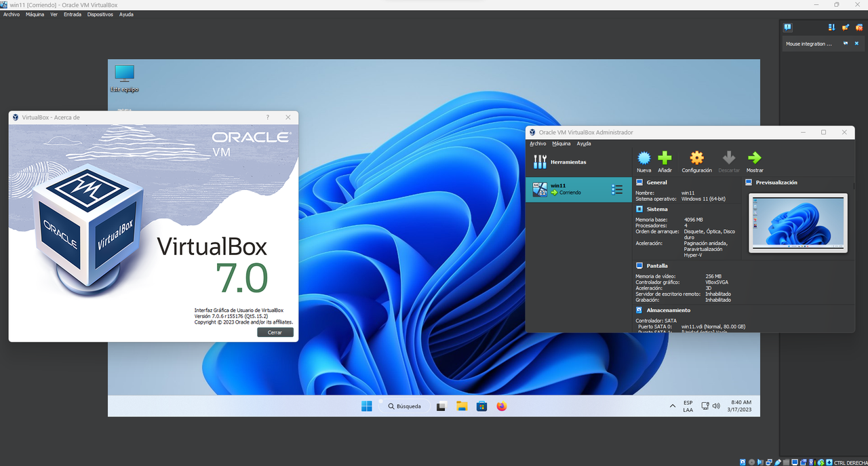Dismiss the Mouse integration notification

click(x=856, y=43)
